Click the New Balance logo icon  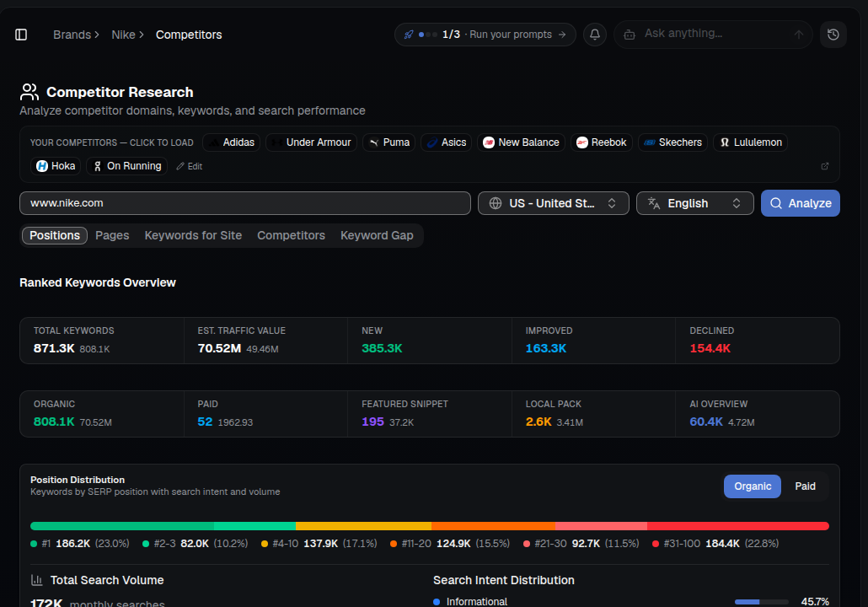tap(489, 142)
